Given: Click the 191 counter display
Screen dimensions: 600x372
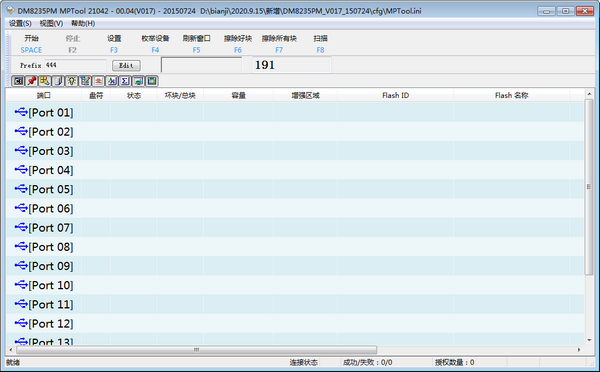Looking at the screenshot, I should [292, 65].
